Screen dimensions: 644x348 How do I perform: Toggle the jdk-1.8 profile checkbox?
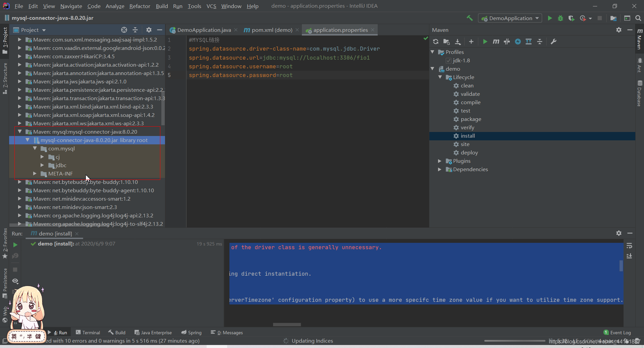pyautogui.click(x=448, y=61)
